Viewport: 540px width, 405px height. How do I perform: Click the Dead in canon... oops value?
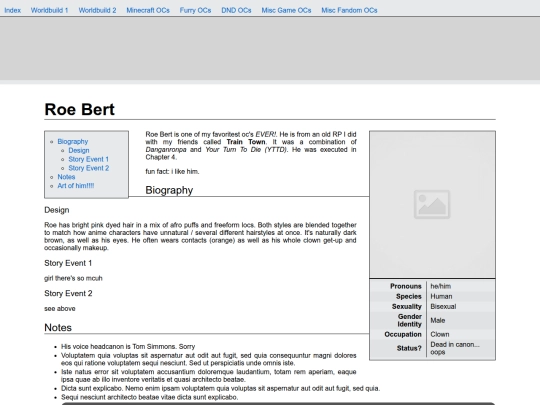click(455, 348)
